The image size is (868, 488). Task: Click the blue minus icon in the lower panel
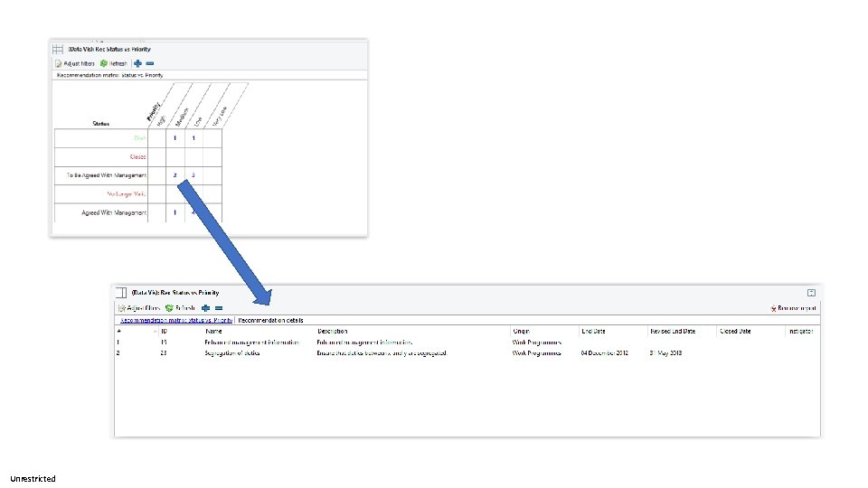pos(219,308)
